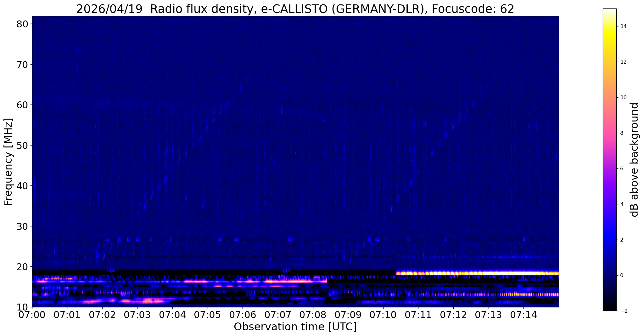Click the Observation time [UTC] axis label

pyautogui.click(x=295, y=327)
